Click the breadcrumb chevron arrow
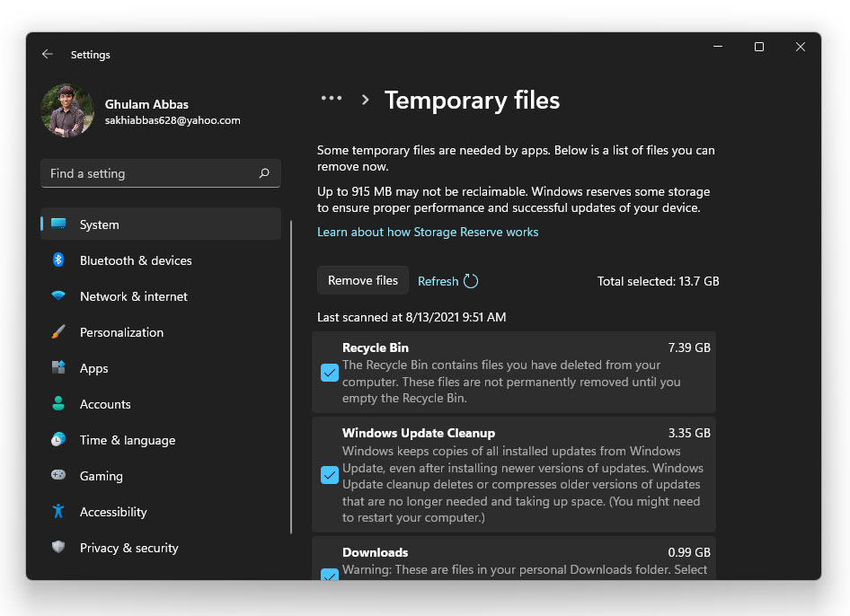The height and width of the screenshot is (616, 850). pyautogui.click(x=366, y=99)
